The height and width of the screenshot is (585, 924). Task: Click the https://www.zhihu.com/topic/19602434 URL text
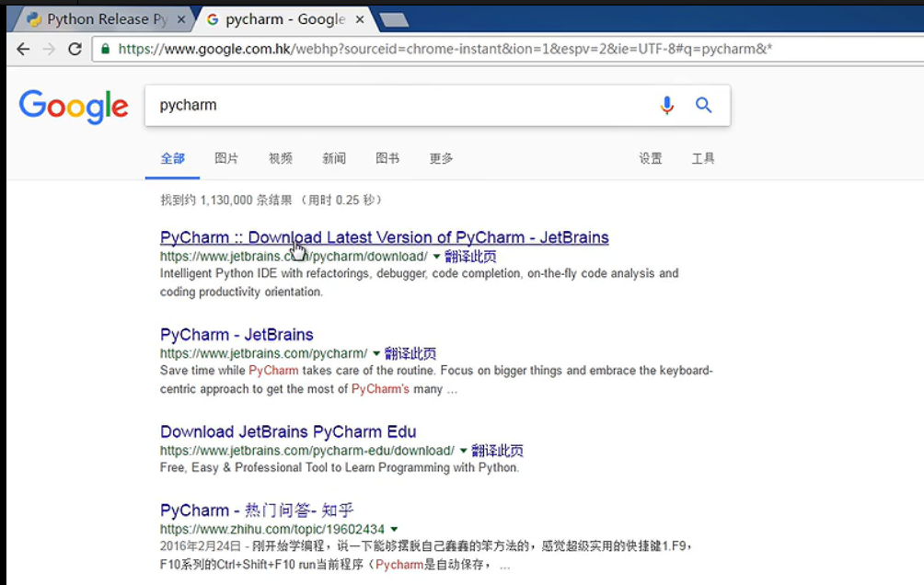pyautogui.click(x=272, y=530)
